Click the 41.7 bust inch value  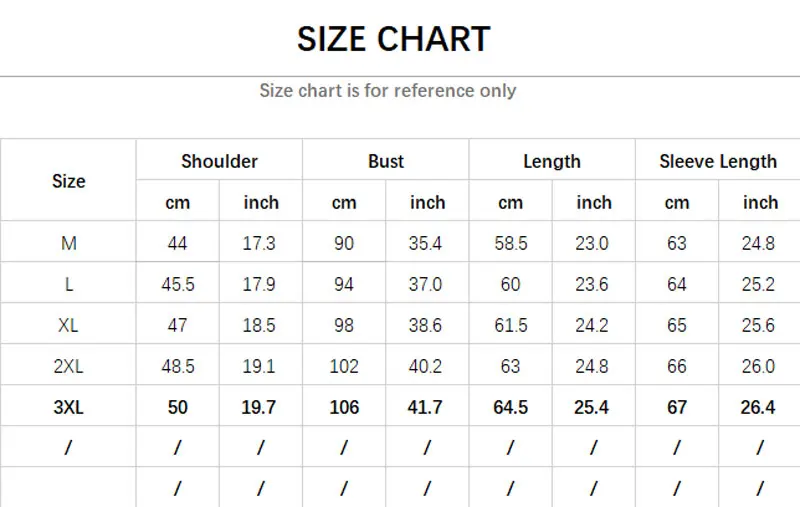(425, 407)
